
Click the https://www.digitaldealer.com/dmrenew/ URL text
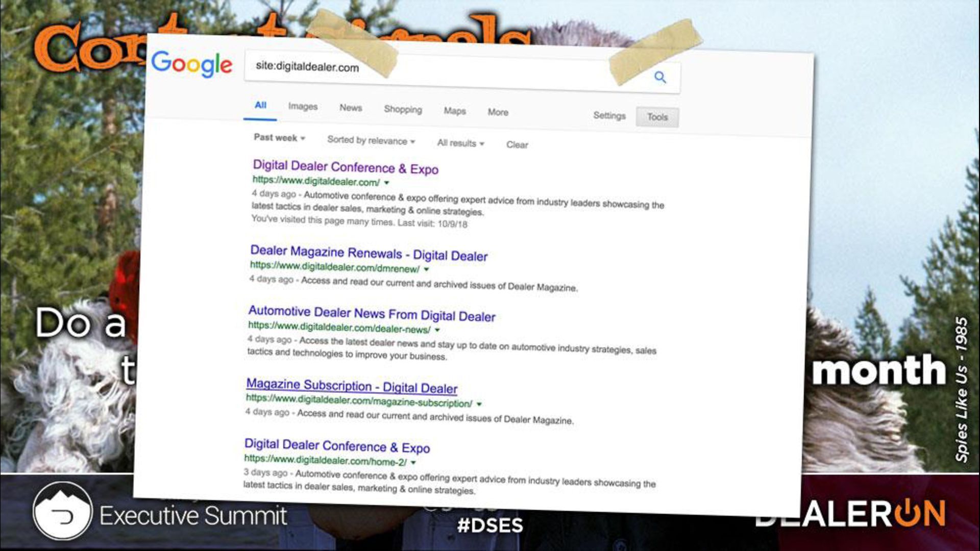pos(335,266)
